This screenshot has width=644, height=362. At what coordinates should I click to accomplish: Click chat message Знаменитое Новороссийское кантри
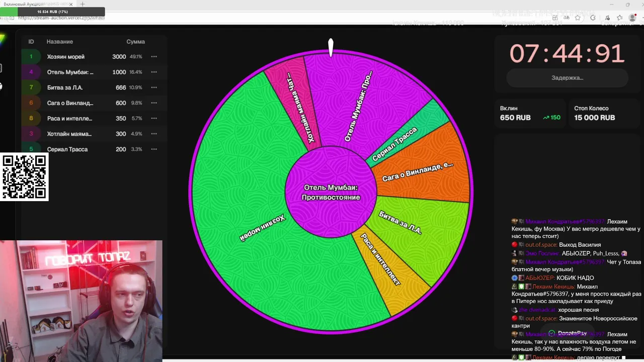click(x=575, y=322)
